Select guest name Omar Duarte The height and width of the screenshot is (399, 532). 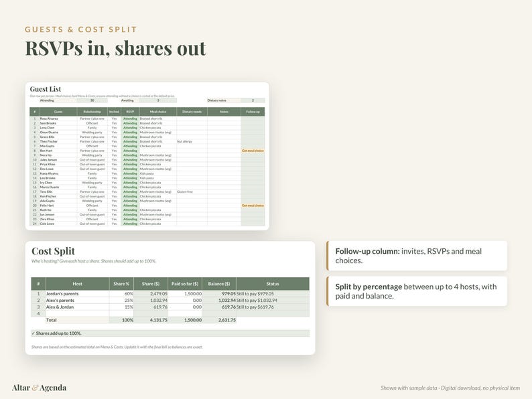click(49, 133)
